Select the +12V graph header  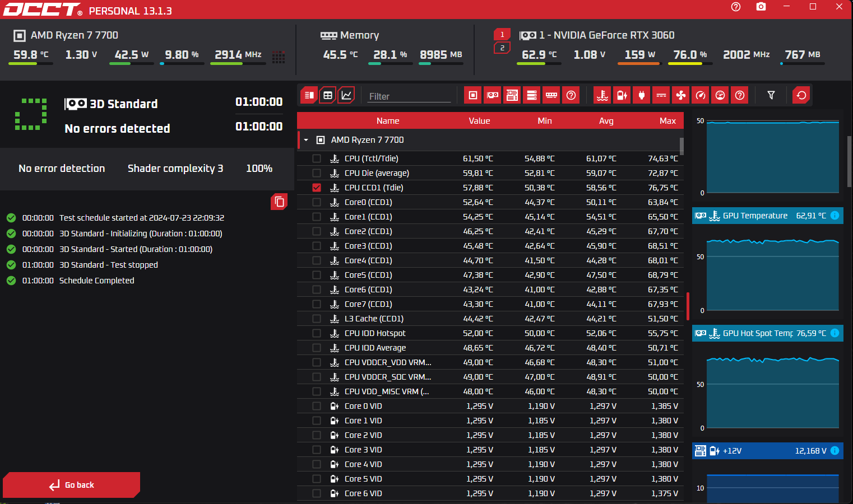(767, 451)
